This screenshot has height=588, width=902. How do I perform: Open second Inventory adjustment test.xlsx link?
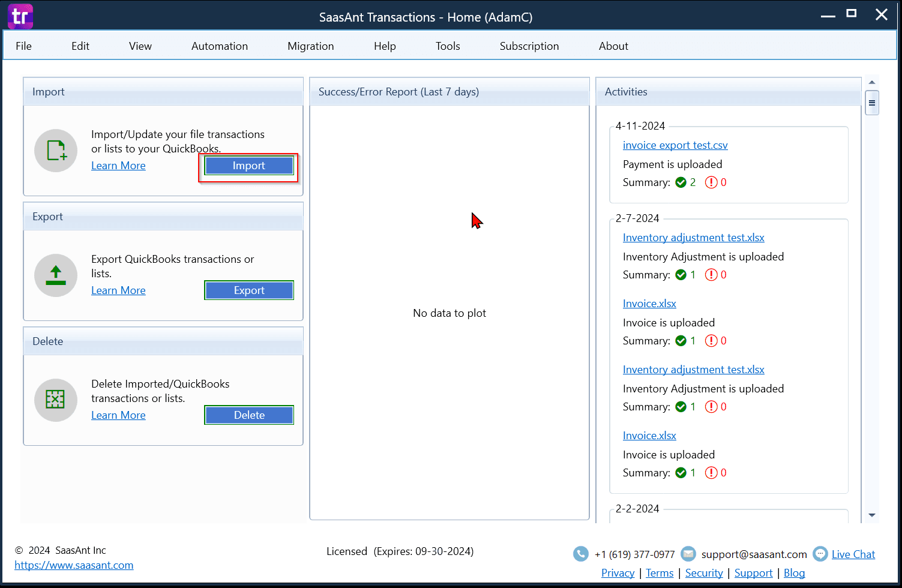pyautogui.click(x=694, y=370)
